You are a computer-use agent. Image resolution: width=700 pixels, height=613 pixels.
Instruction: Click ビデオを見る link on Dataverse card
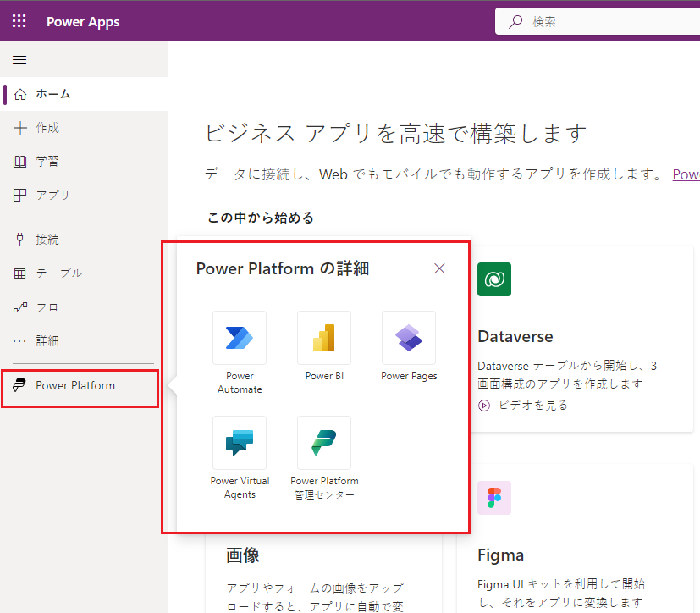tap(533, 406)
